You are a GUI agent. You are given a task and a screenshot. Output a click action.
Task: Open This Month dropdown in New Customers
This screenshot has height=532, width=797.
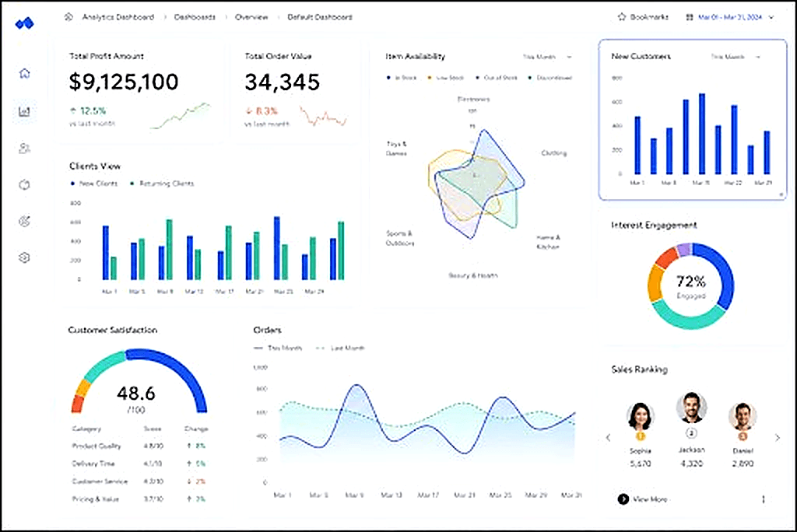[736, 57]
